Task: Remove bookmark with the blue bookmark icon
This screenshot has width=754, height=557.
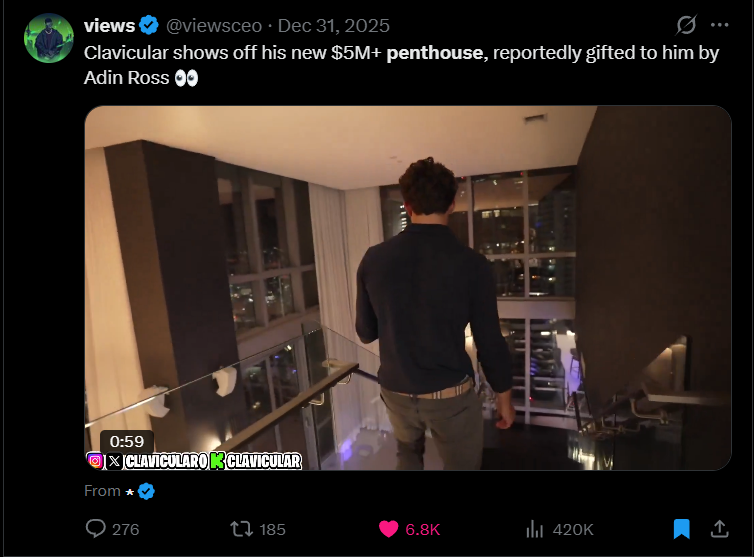Action: (x=681, y=529)
